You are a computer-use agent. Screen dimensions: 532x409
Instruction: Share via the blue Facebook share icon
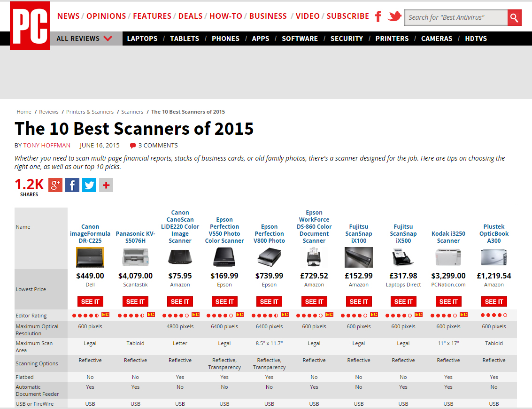[72, 185]
